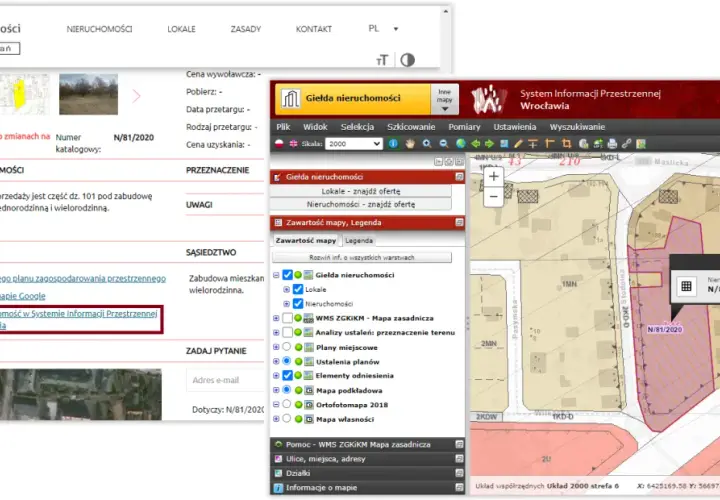The width and height of the screenshot is (720, 500).
Task: Click the layer icon beside Mapa własności
Action: coord(309,419)
